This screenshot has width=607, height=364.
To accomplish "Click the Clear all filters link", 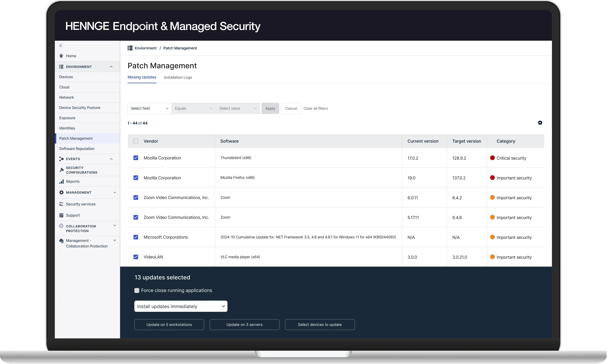I will click(316, 108).
